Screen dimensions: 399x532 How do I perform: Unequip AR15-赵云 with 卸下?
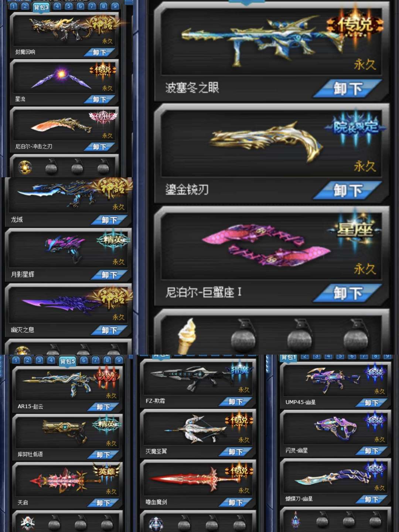click(x=103, y=407)
